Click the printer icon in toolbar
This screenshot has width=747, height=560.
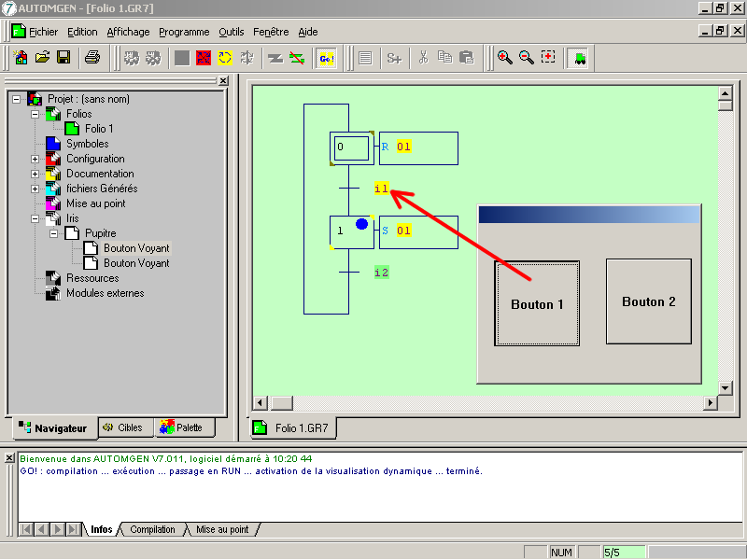92,58
